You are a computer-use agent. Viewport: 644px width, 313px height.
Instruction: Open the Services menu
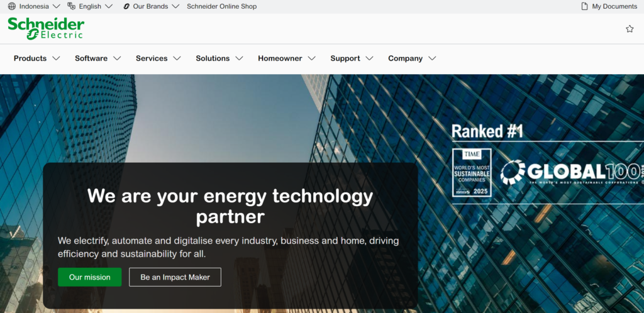pyautogui.click(x=152, y=58)
